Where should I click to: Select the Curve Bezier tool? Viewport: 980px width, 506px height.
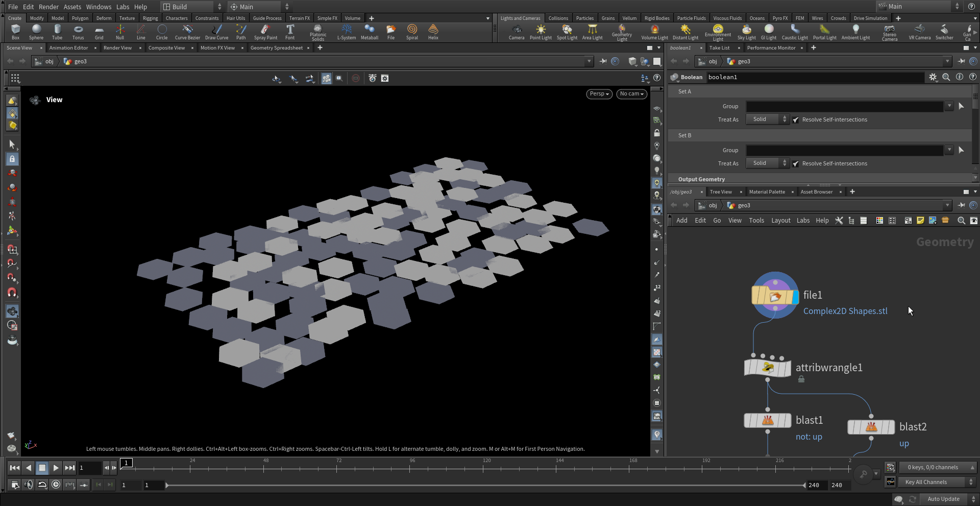[x=187, y=32]
